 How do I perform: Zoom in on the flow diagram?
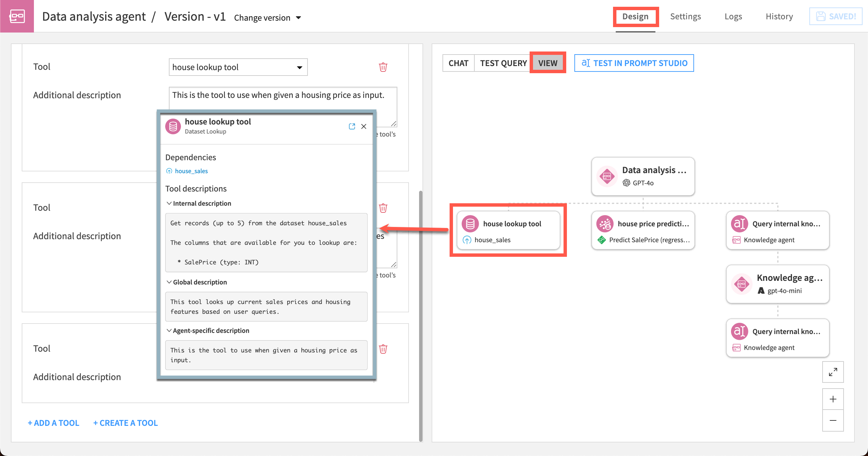pos(833,399)
